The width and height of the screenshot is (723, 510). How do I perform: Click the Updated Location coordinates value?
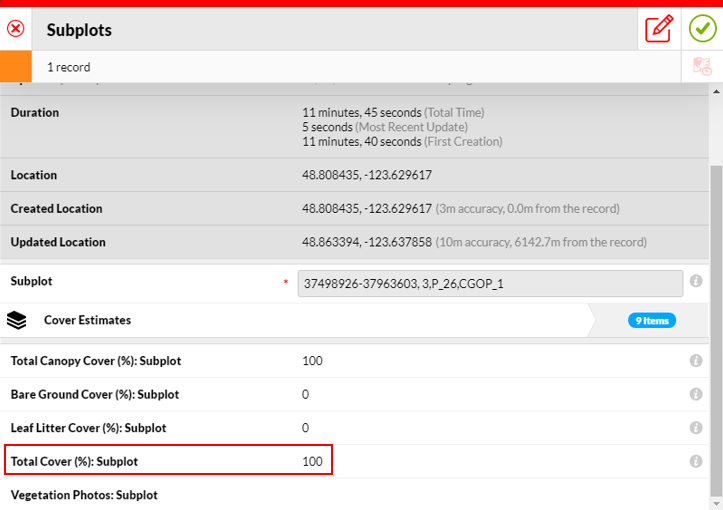pos(366,242)
